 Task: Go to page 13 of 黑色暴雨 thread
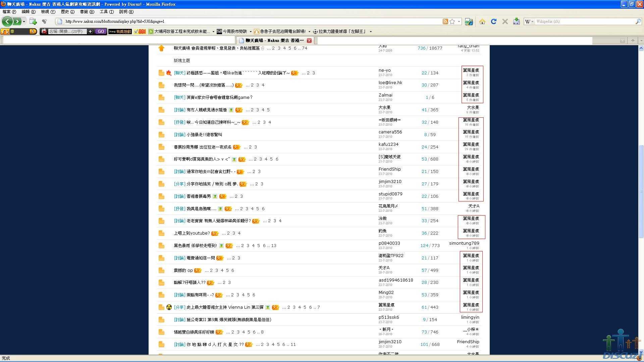(274, 246)
